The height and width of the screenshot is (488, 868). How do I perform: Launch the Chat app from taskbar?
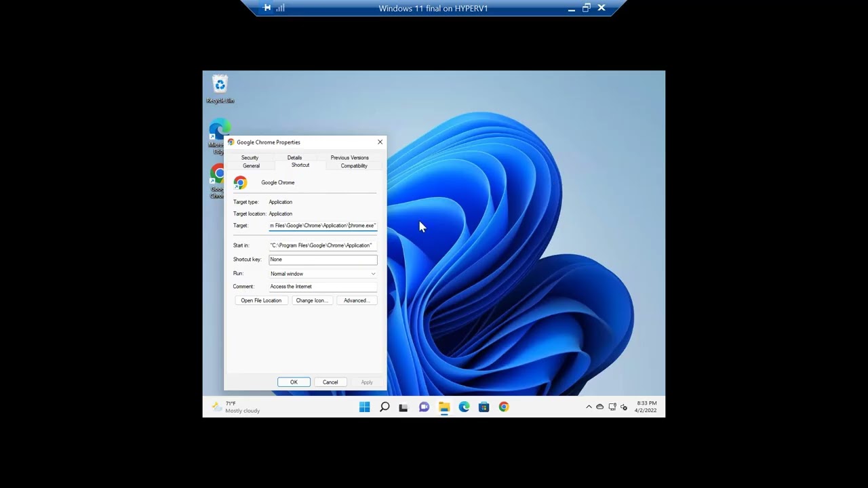[x=424, y=407]
